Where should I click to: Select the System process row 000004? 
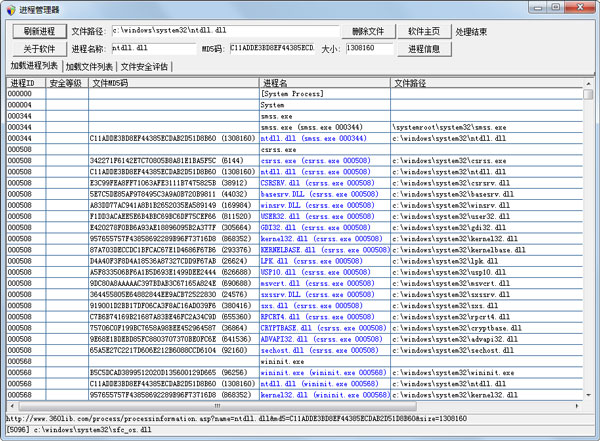point(295,105)
